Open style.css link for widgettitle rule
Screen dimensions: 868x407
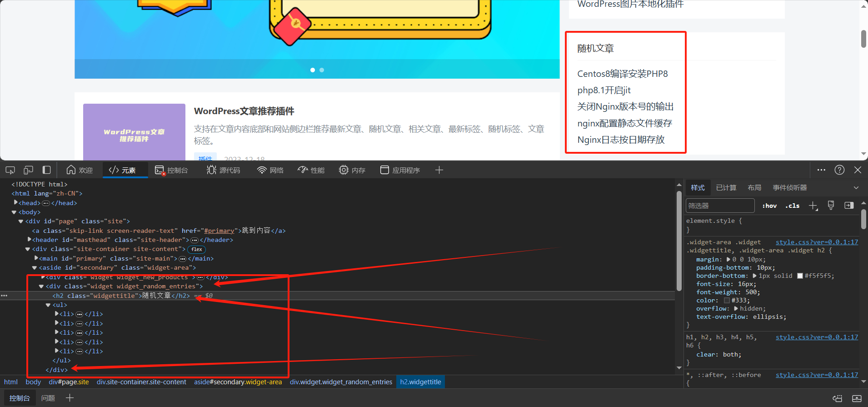817,242
